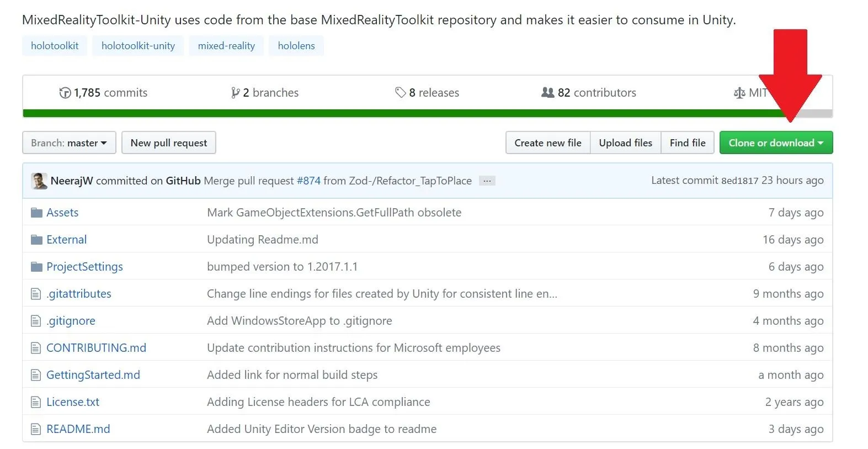Open the ProjectSettings folder link
The width and height of the screenshot is (868, 449).
click(84, 267)
